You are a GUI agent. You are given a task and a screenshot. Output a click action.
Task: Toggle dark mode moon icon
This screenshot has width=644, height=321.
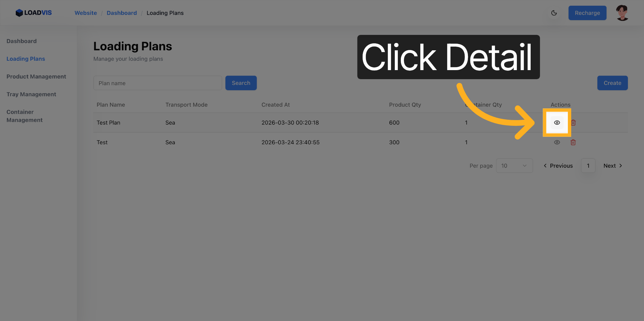(x=554, y=13)
